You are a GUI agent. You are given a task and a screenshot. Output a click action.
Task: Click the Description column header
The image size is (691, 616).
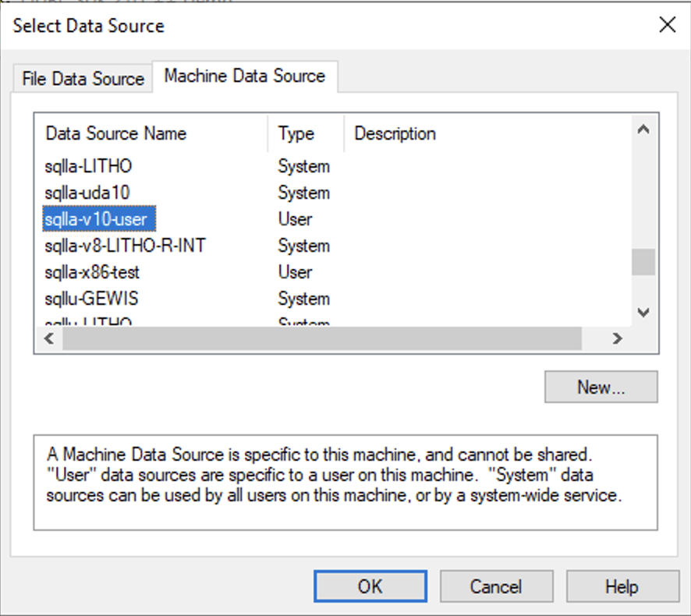tap(394, 133)
